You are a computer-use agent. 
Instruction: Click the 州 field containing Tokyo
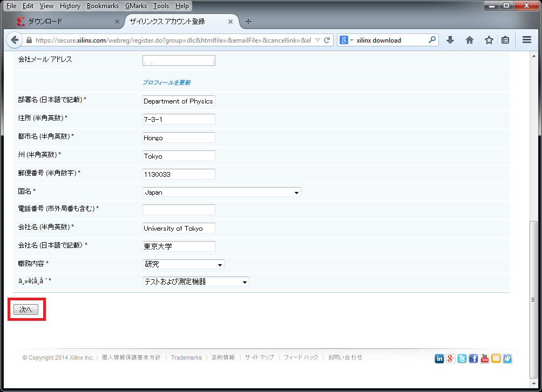(179, 156)
